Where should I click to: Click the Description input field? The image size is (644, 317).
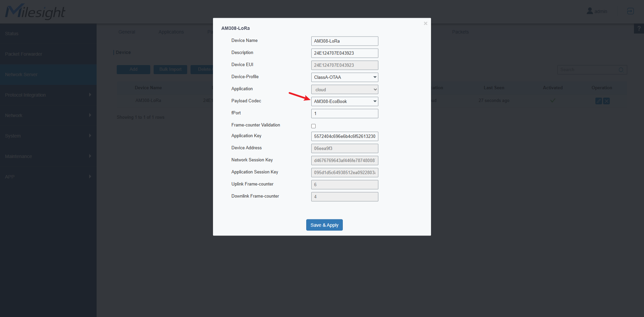(x=344, y=53)
